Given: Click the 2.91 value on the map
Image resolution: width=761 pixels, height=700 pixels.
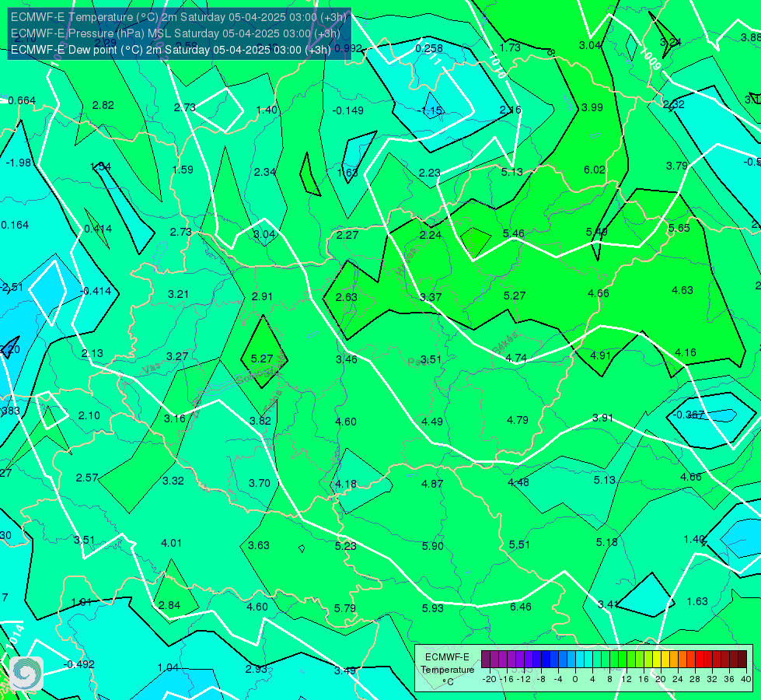Looking at the screenshot, I should (x=262, y=296).
